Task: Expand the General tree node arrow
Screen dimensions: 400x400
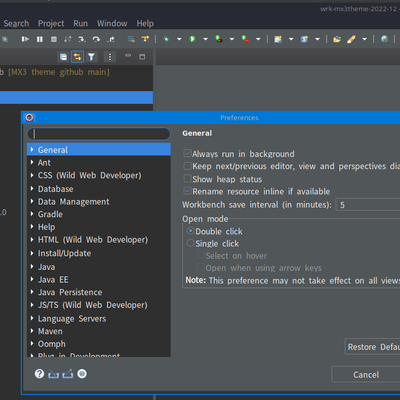Action: (32, 150)
